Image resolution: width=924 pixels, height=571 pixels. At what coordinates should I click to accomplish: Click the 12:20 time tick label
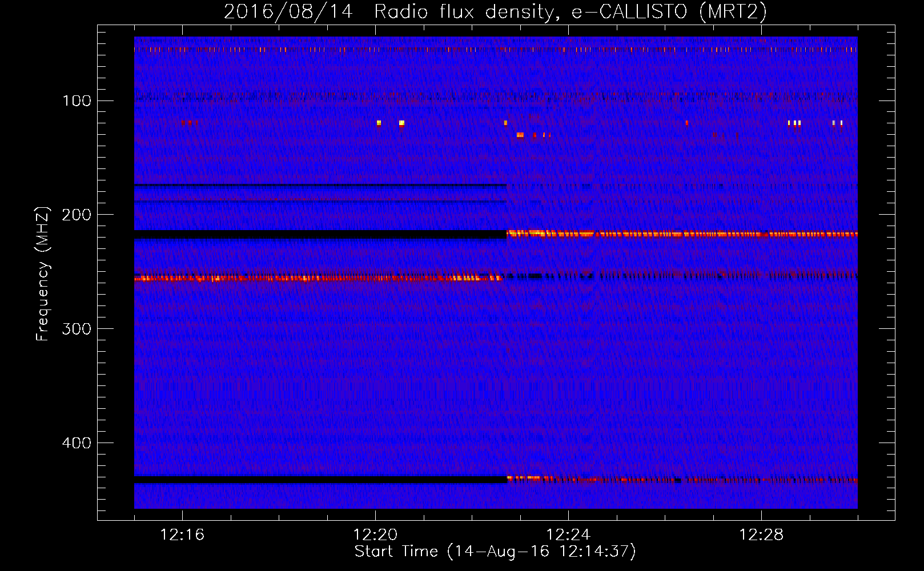click(375, 535)
